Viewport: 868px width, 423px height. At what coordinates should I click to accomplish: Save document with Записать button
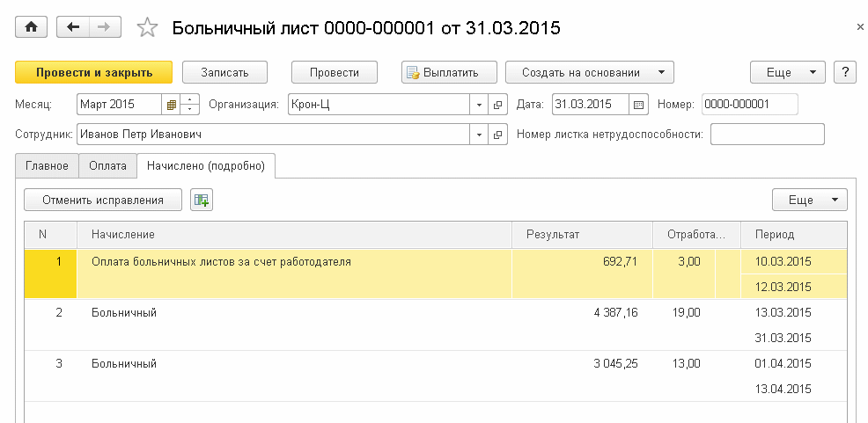pyautogui.click(x=224, y=72)
